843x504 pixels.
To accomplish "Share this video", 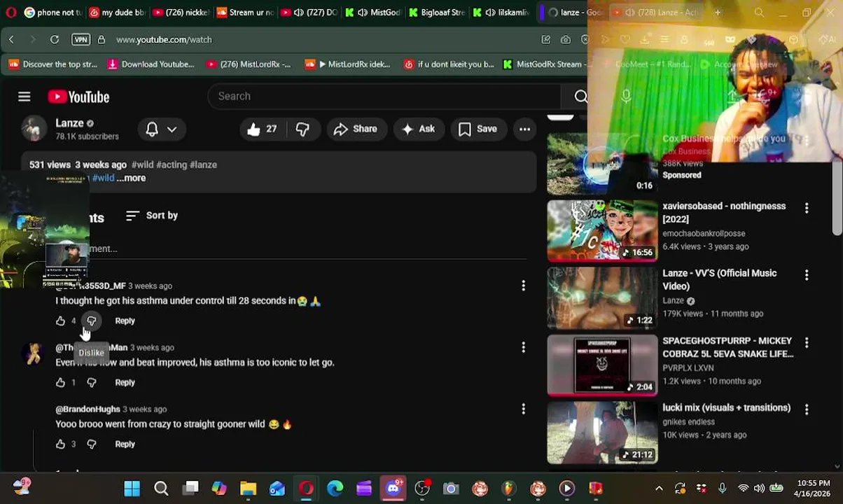I will (356, 129).
